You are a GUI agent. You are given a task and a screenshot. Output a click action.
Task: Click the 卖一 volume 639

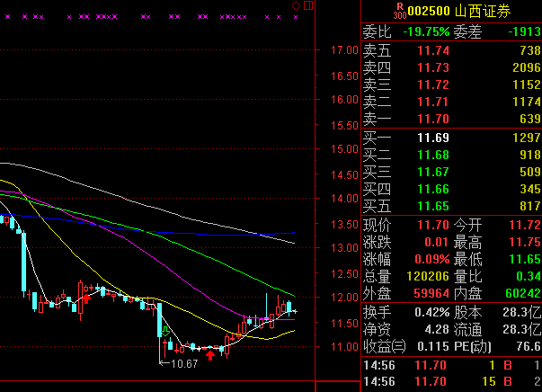[x=530, y=120]
